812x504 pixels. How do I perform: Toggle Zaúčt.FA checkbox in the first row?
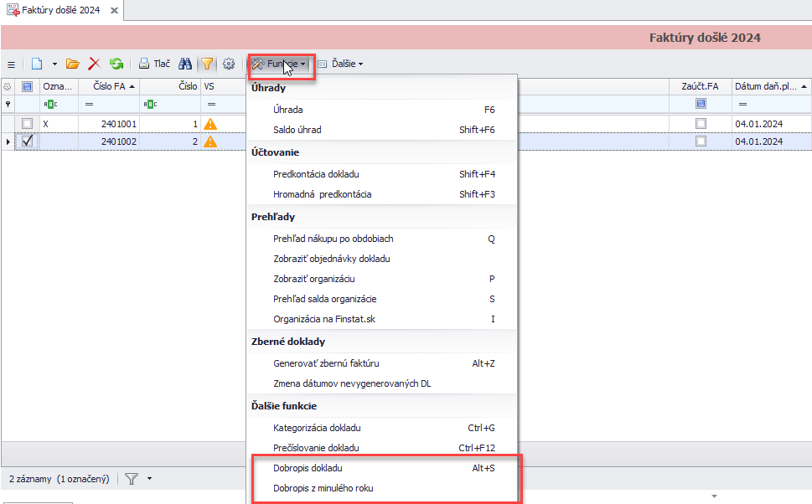[701, 123]
